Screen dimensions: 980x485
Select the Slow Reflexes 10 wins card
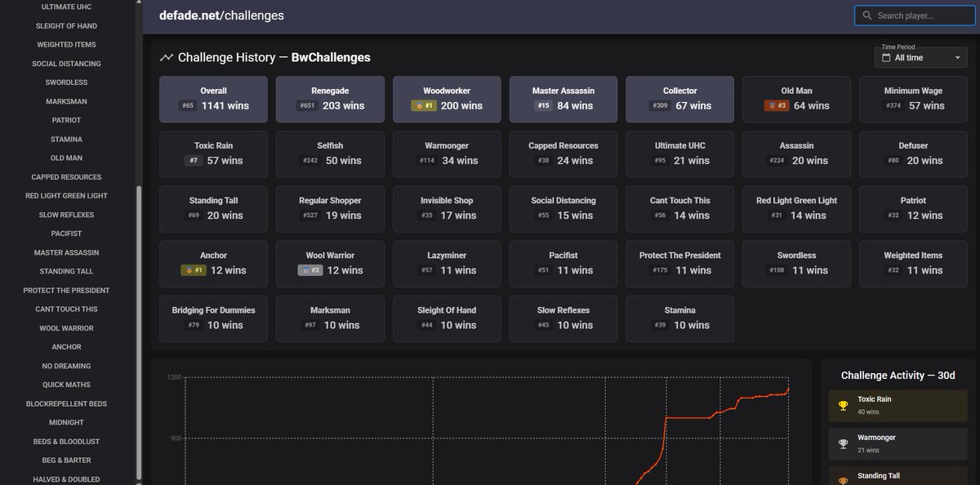coord(563,318)
